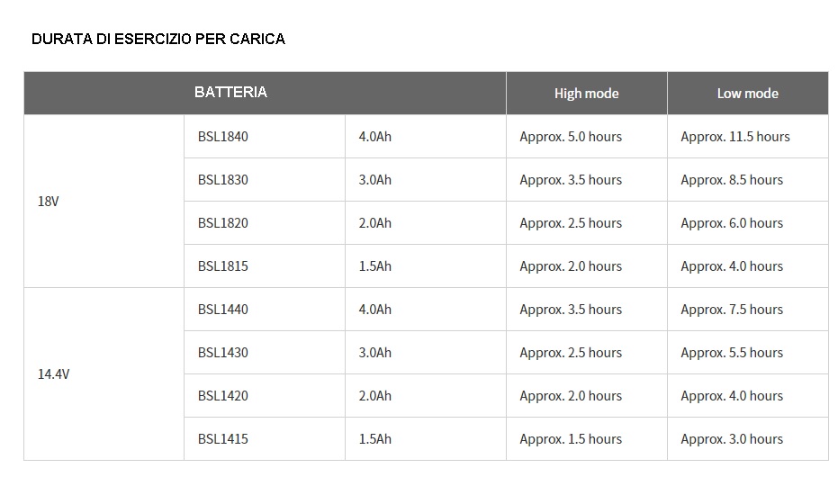Select the 14.4V voltage group cell
This screenshot has width=838, height=504.
coord(53,374)
